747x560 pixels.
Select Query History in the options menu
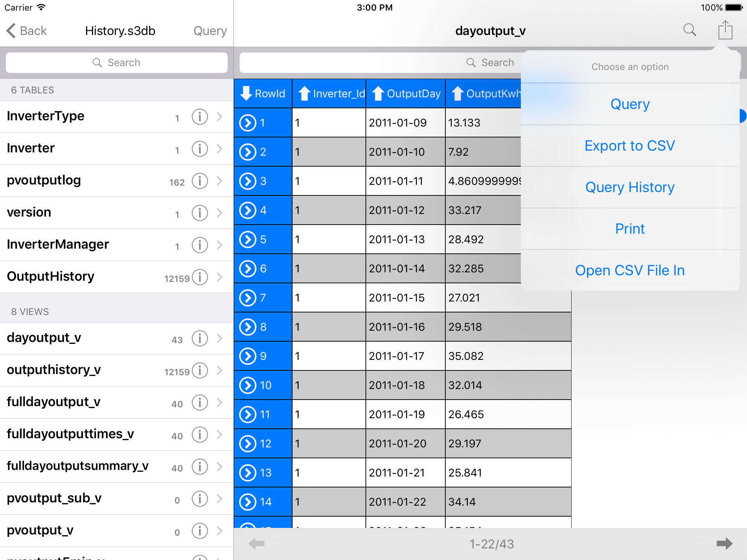[630, 187]
